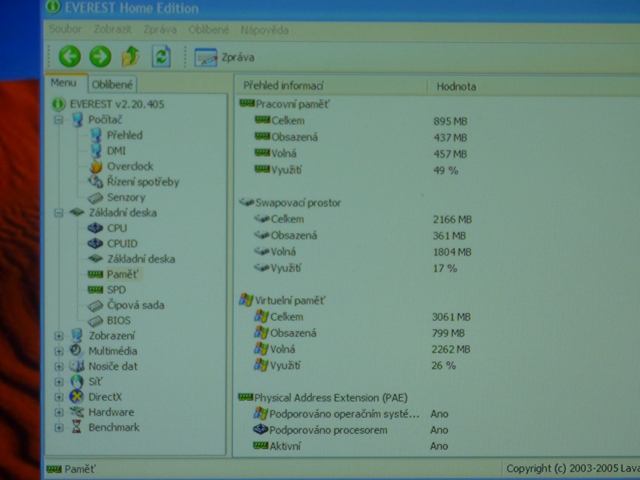
Task: Select the Senzory tree item label
Action: (x=126, y=197)
